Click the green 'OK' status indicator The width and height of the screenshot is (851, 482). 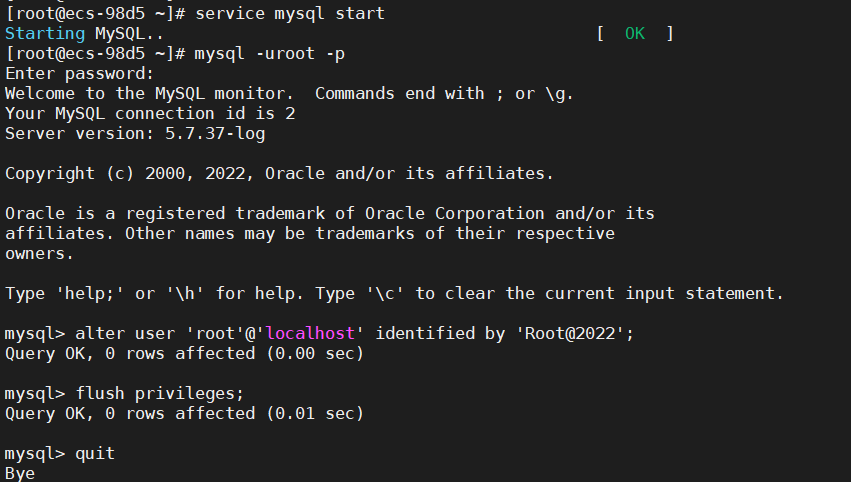(635, 33)
